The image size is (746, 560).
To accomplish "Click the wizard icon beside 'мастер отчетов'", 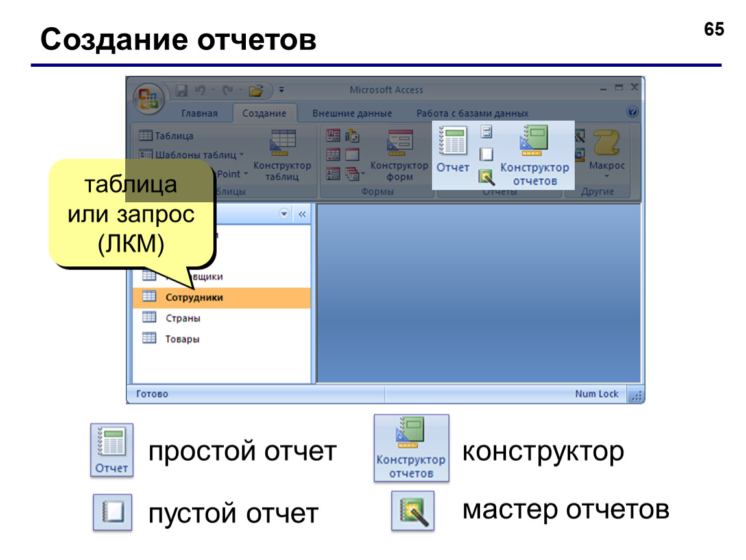I will (x=413, y=511).
